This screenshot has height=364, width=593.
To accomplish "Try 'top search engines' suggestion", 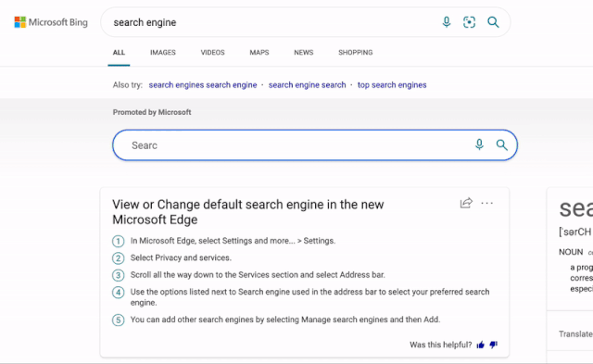I will pyautogui.click(x=392, y=85).
